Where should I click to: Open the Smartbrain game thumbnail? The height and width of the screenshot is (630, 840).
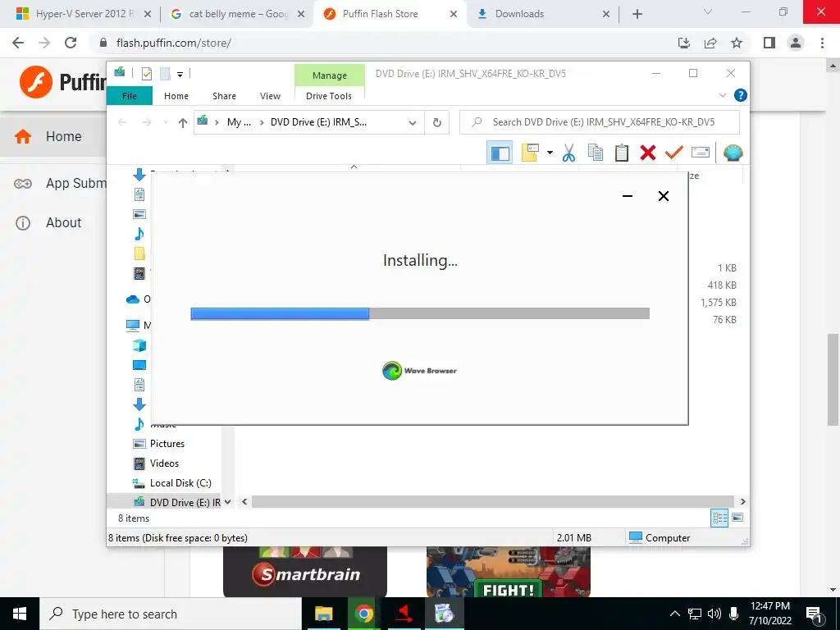pos(305,572)
